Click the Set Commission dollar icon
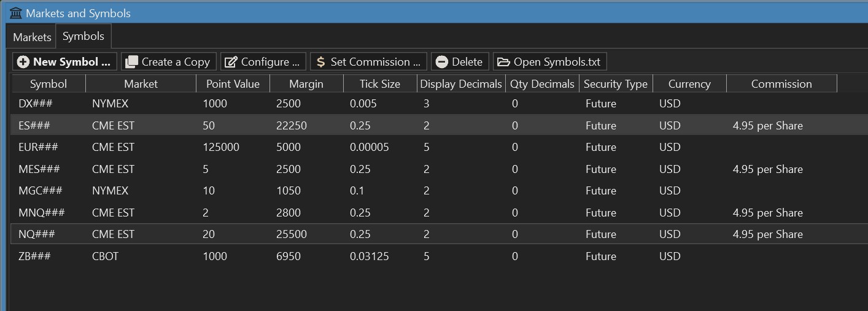 pos(320,62)
